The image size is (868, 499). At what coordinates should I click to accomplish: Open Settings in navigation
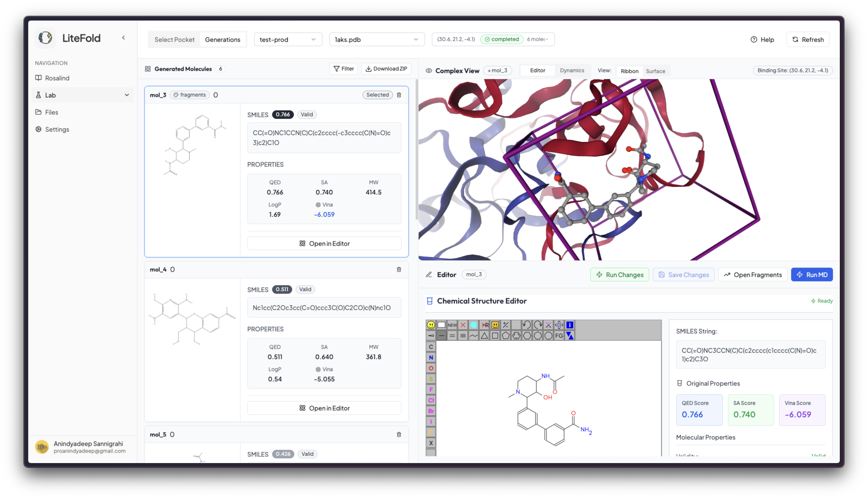[83, 129]
